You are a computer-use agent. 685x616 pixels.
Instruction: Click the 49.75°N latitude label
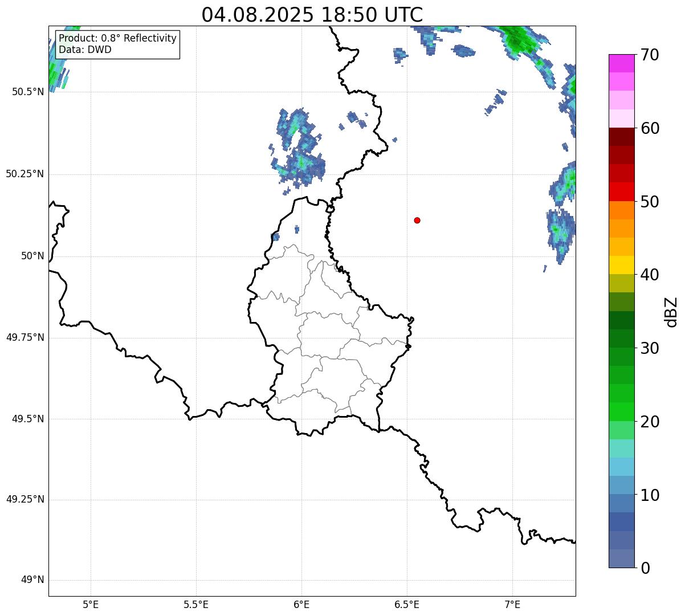(x=25, y=337)
